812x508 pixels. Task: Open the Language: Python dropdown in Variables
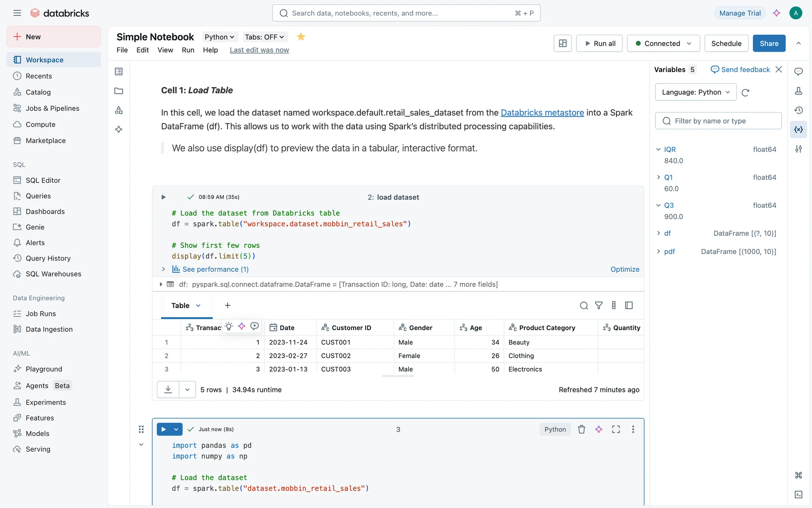695,92
